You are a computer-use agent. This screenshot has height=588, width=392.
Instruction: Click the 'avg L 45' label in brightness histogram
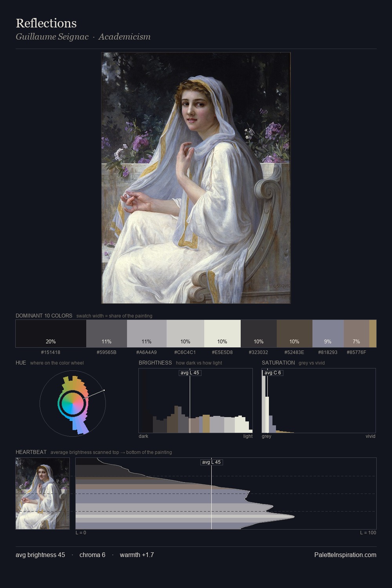tap(190, 373)
